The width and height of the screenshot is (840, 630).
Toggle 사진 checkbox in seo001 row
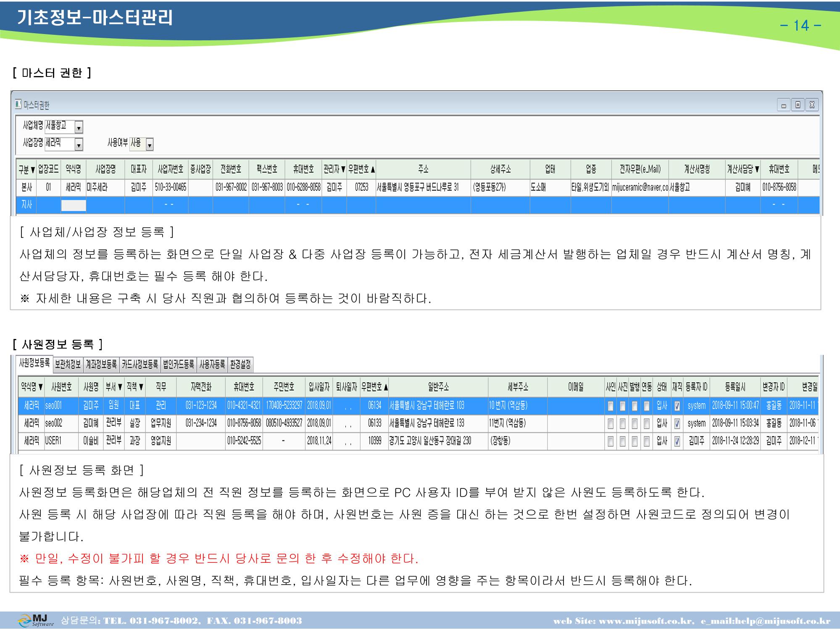pyautogui.click(x=622, y=406)
